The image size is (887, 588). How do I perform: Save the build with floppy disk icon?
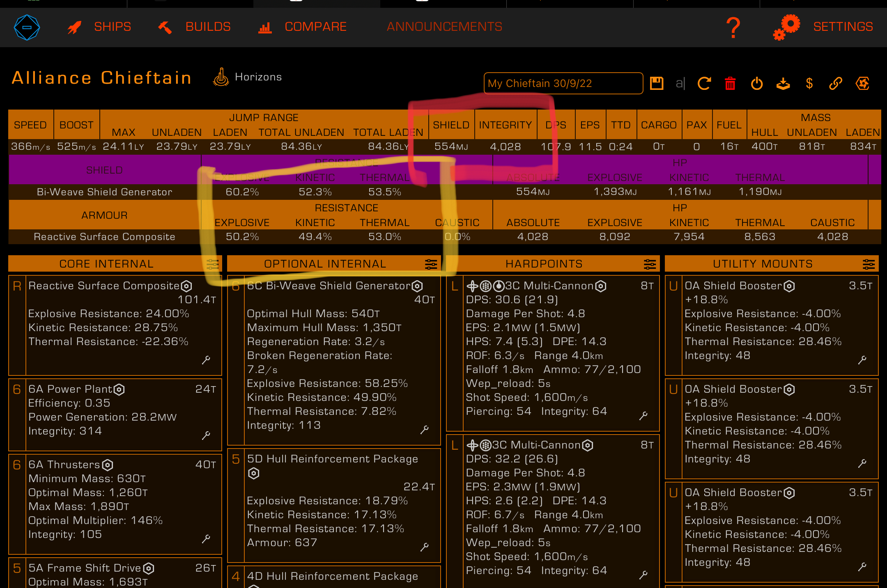point(657,83)
